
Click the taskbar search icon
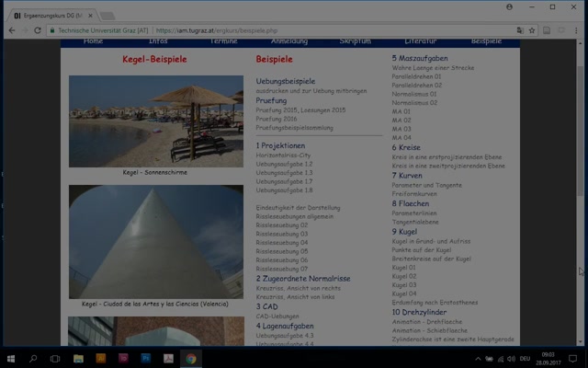33,358
